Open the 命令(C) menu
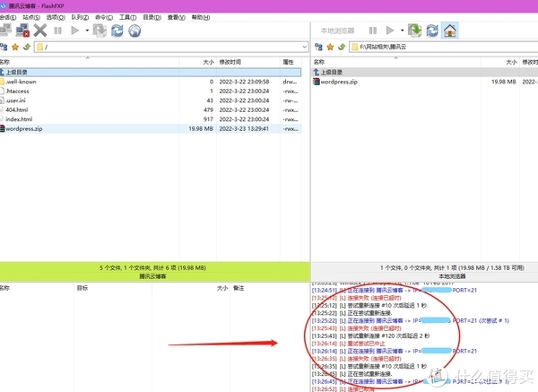 click(x=104, y=17)
